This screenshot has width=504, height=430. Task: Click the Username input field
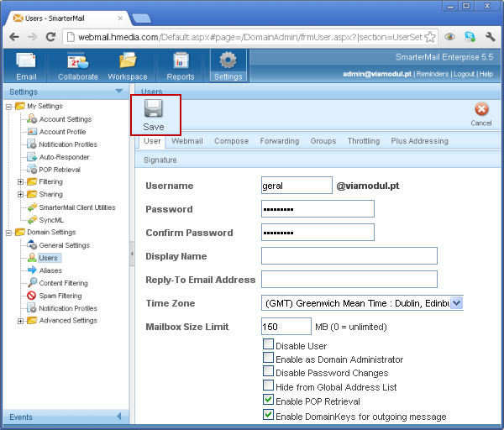[297, 186]
